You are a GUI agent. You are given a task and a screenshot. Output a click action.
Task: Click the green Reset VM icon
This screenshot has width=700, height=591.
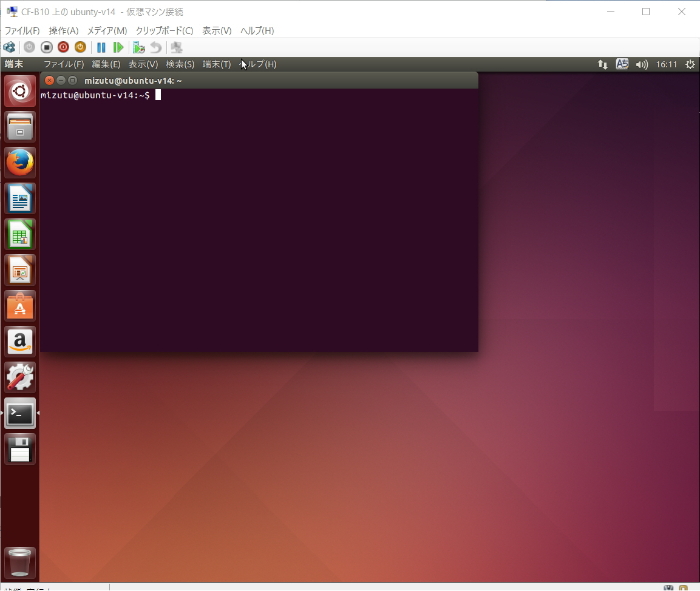coord(118,47)
